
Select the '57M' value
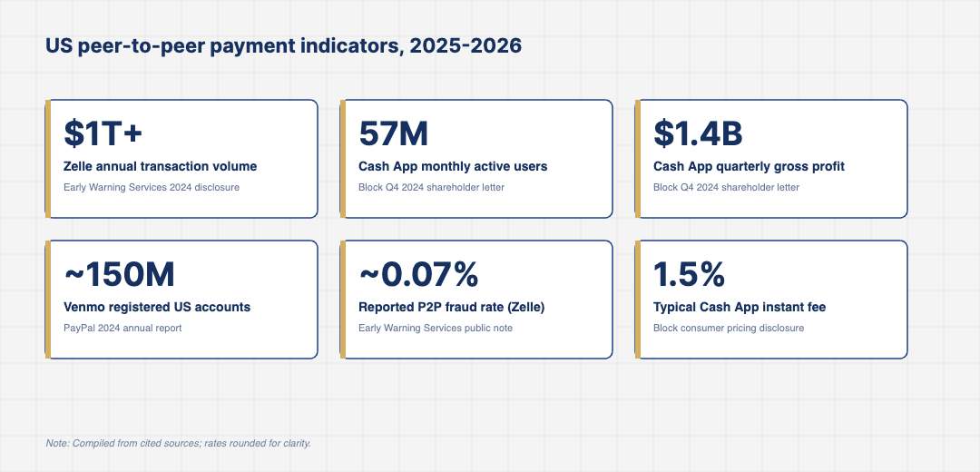tap(394, 133)
